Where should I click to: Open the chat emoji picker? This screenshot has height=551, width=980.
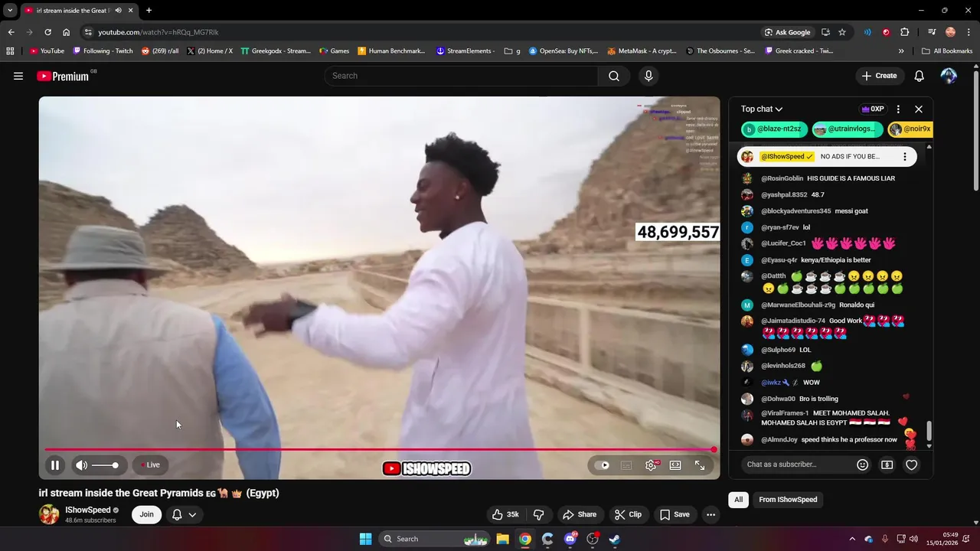pyautogui.click(x=863, y=465)
